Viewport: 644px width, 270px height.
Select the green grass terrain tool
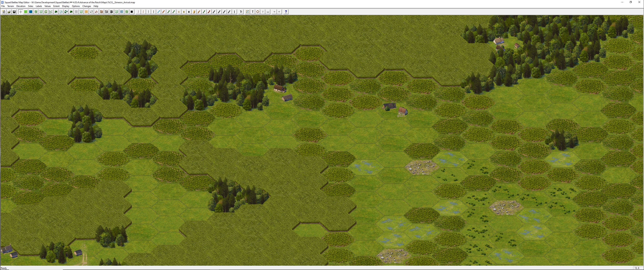[25, 12]
